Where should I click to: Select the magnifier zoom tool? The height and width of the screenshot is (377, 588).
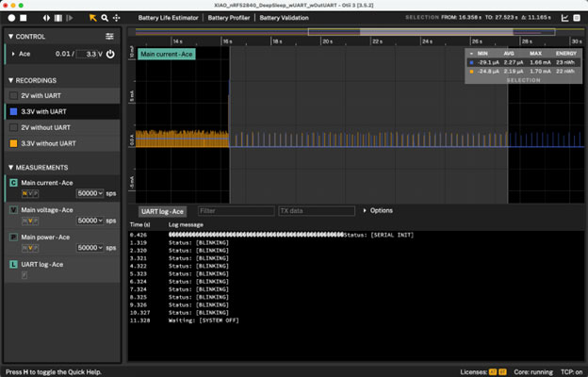(104, 18)
